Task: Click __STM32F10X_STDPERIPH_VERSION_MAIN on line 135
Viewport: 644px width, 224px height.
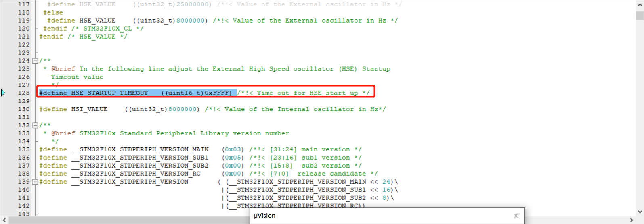Action: point(140,149)
